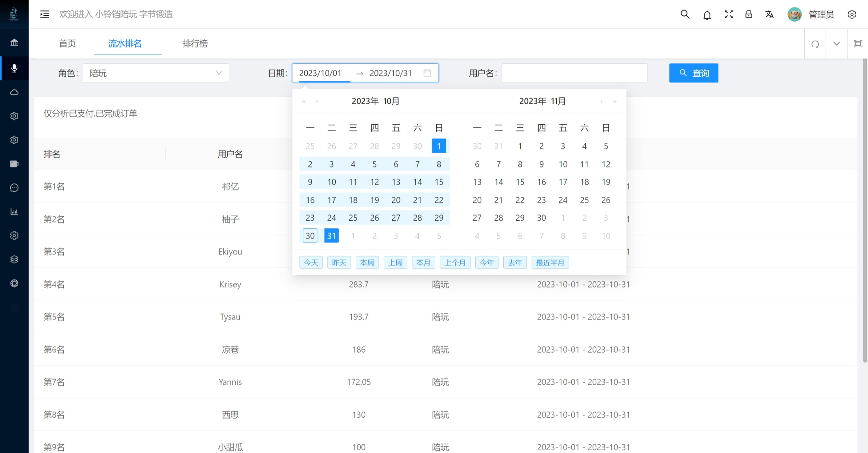Open notifications bell icon

point(707,15)
